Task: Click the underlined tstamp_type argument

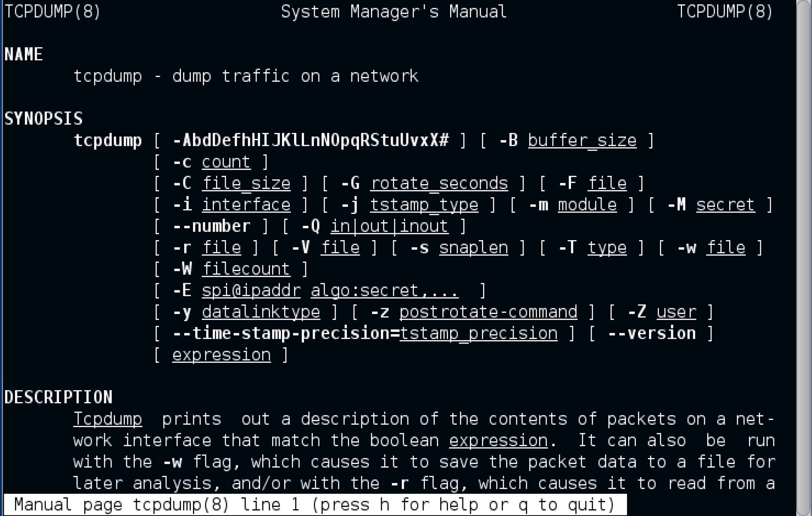Action: (424, 205)
